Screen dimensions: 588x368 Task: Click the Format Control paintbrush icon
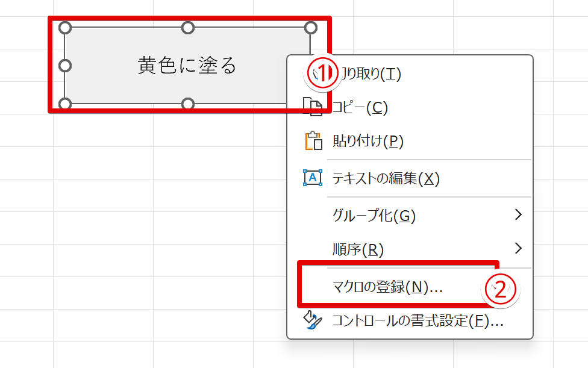(312, 320)
